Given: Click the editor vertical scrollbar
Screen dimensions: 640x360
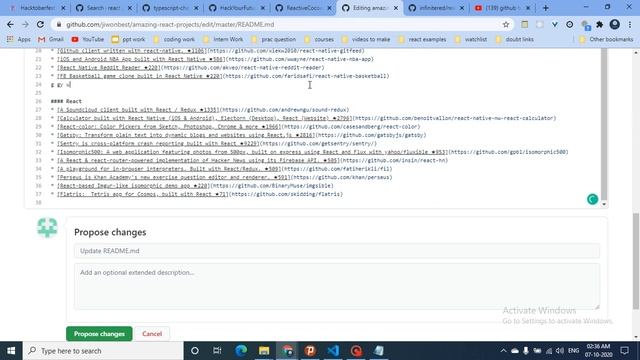Looking at the screenshot, I should (x=604, y=124).
